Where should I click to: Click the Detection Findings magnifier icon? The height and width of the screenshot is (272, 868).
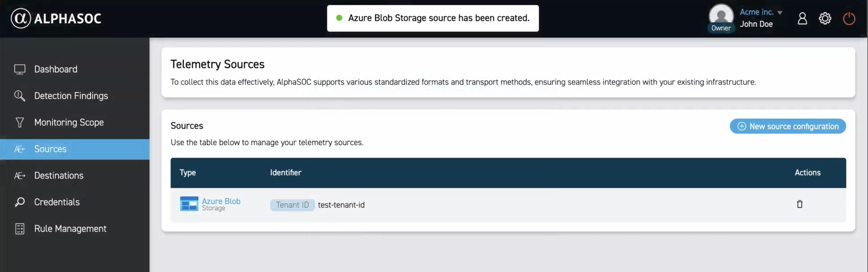(x=19, y=96)
